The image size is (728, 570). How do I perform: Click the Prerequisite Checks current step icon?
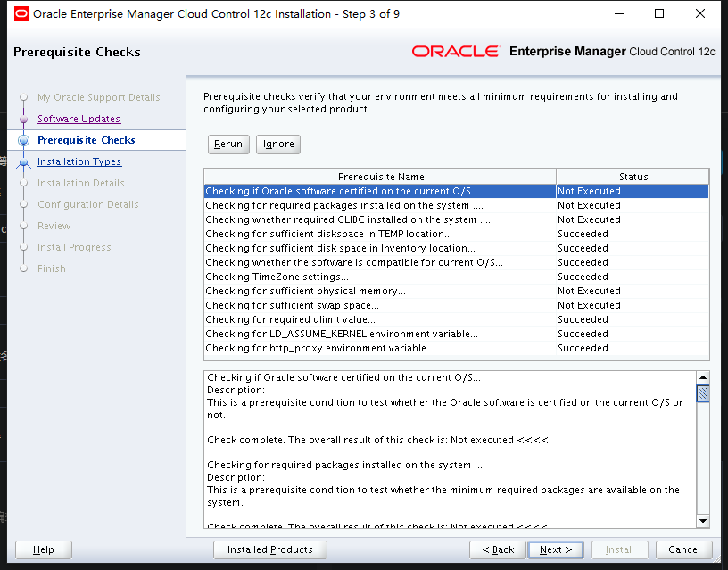(24, 140)
